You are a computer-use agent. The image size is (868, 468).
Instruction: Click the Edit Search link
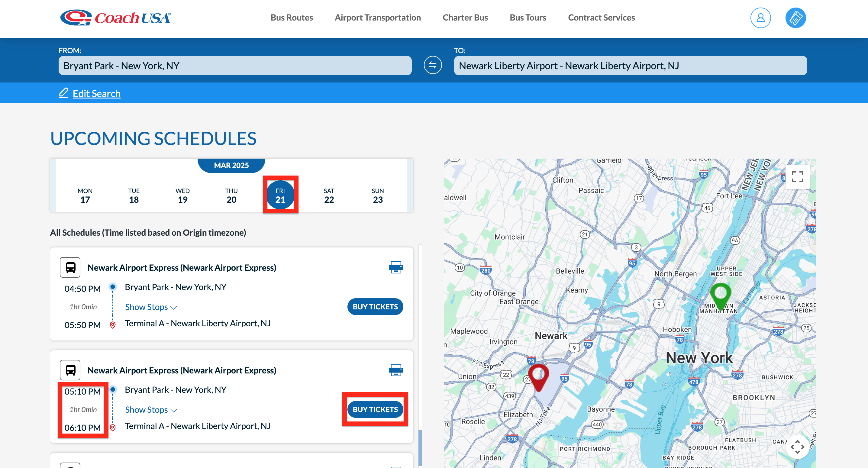(96, 93)
